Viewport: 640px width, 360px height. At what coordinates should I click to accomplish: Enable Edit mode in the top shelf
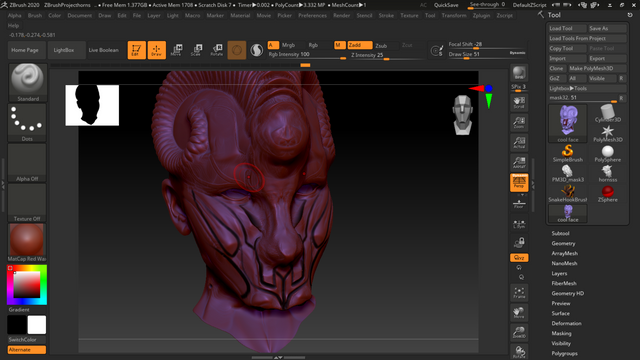pyautogui.click(x=136, y=50)
